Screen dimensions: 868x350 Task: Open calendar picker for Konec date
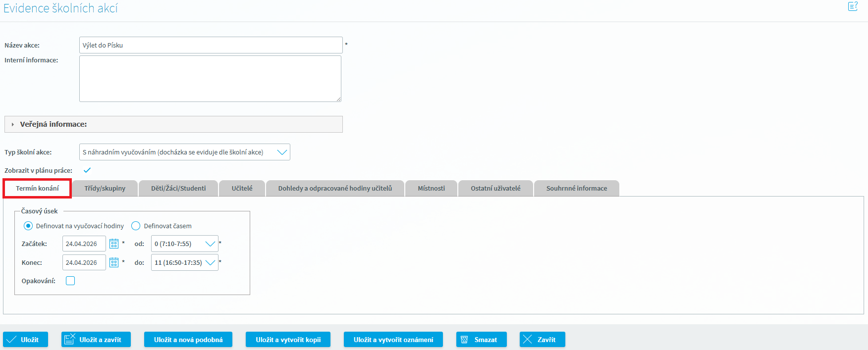(114, 262)
